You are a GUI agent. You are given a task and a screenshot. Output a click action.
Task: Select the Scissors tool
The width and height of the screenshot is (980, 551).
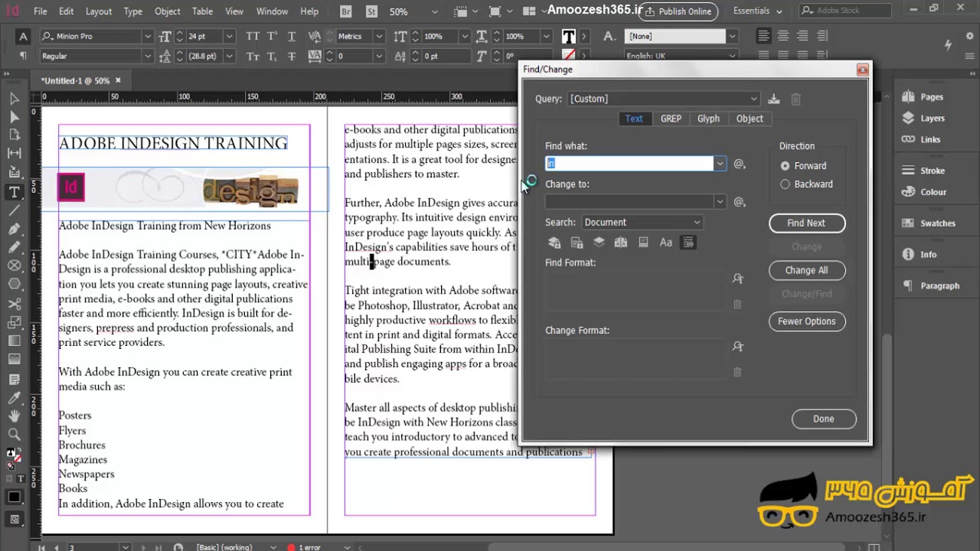14,304
